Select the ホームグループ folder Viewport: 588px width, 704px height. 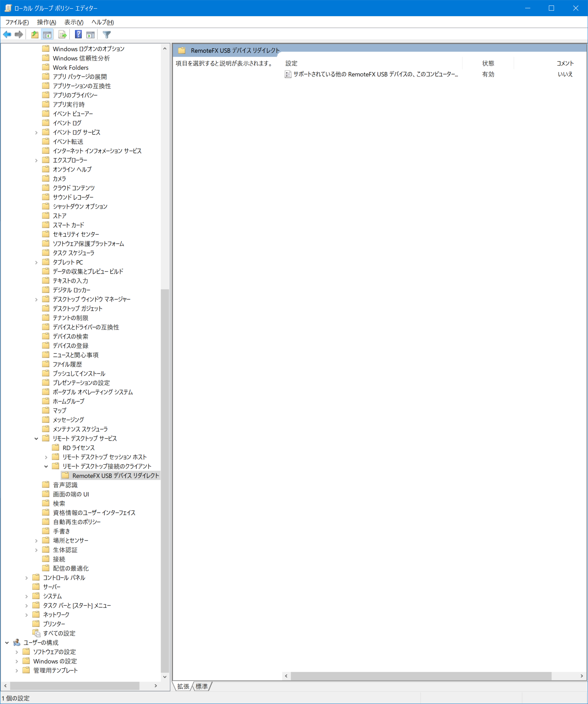click(x=68, y=401)
